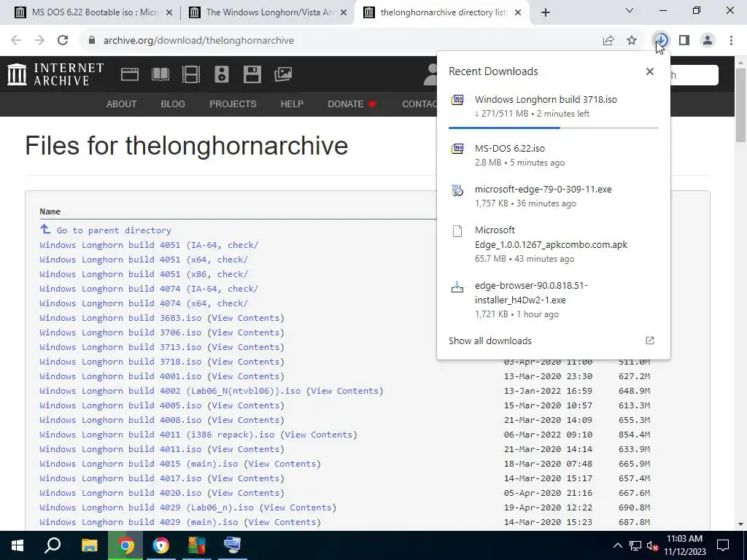Click the Longhorn build 3718.iso download icon

457,99
